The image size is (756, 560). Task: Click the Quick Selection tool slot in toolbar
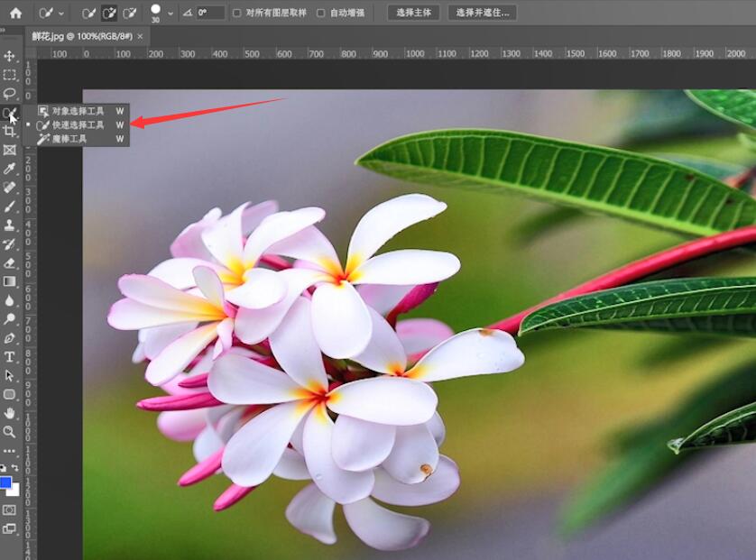click(x=9, y=113)
